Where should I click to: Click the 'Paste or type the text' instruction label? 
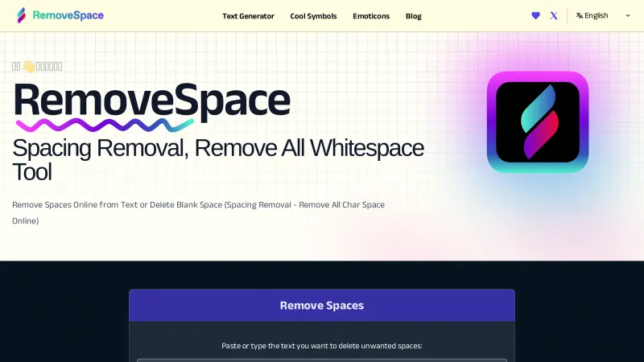tap(322, 345)
